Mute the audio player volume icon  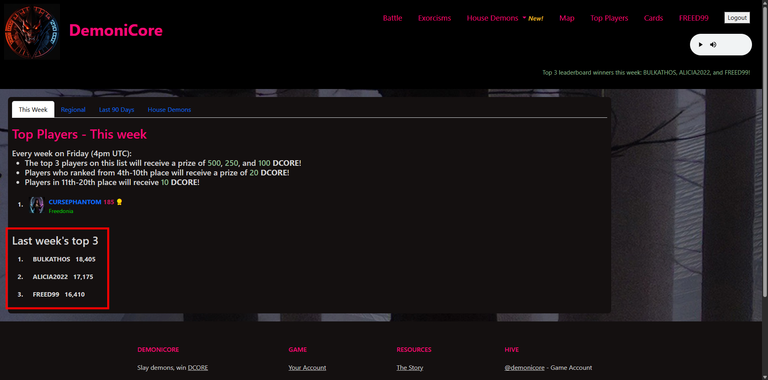click(713, 45)
